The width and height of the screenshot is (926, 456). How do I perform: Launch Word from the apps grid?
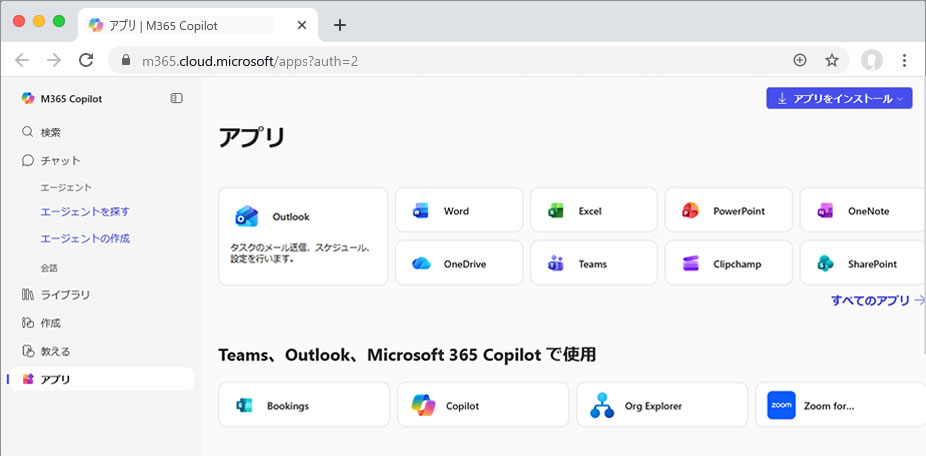coord(458,211)
